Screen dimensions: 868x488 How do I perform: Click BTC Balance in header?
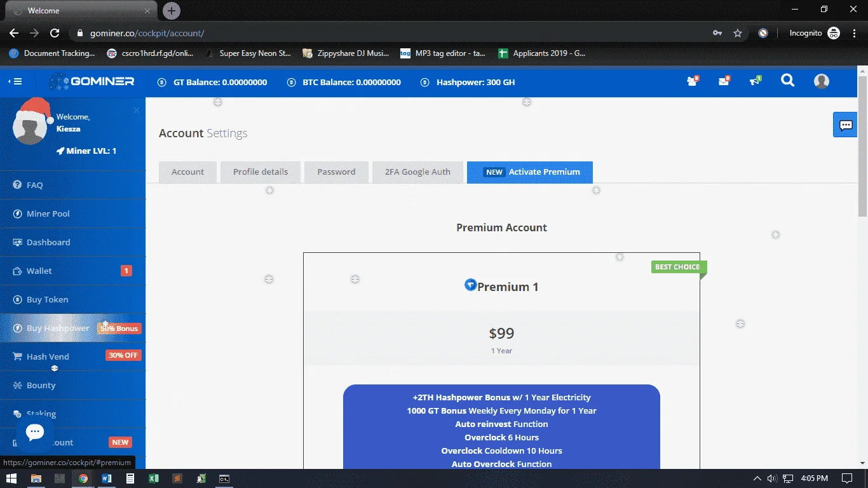click(x=344, y=82)
